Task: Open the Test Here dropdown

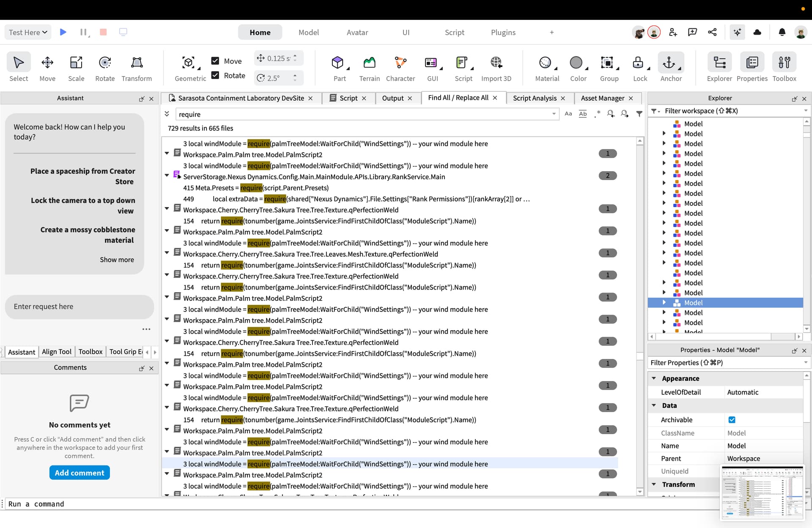Action: [28, 32]
